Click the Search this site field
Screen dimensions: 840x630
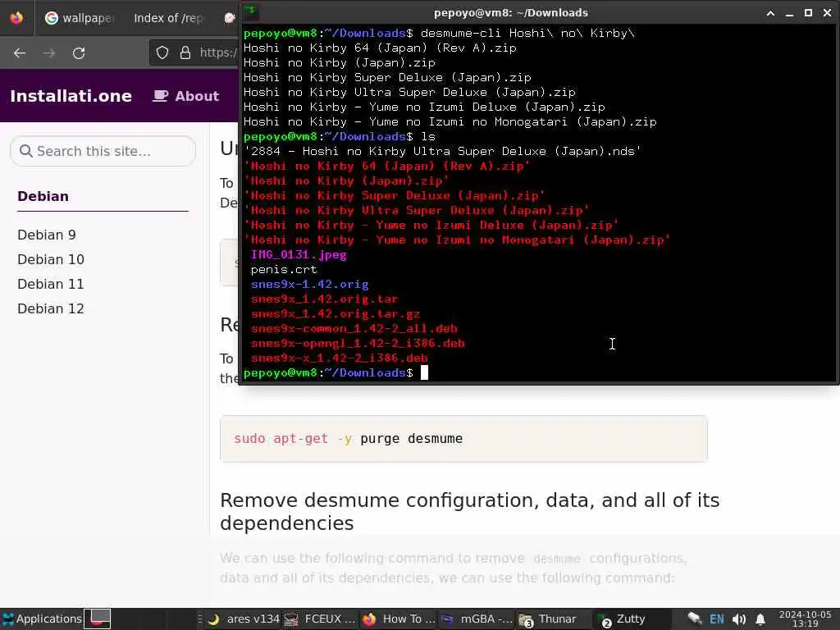[x=103, y=151]
